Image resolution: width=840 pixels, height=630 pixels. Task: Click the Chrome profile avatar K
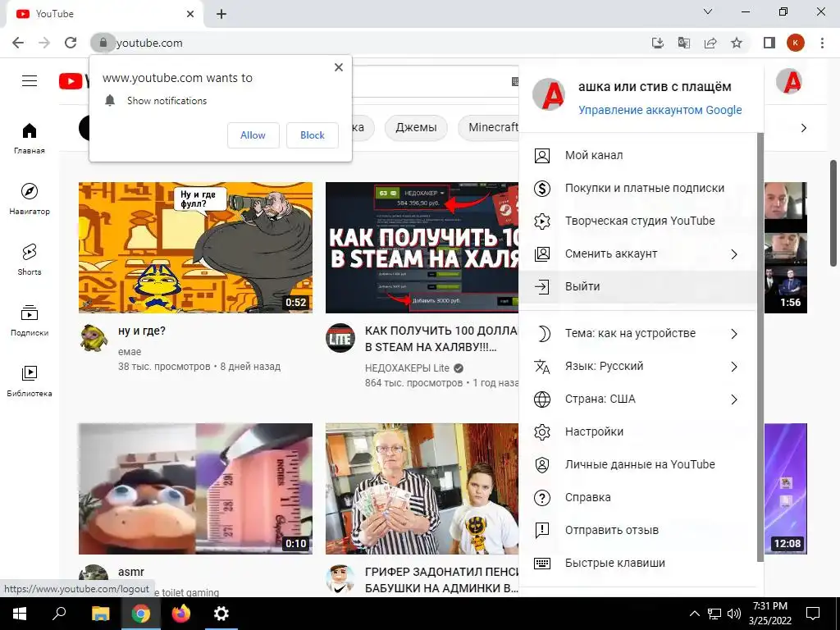[796, 43]
